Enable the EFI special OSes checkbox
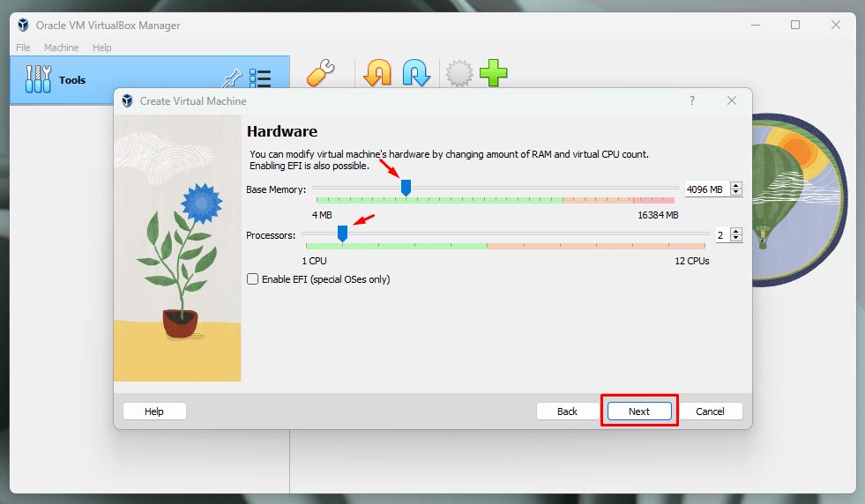 pyautogui.click(x=253, y=279)
